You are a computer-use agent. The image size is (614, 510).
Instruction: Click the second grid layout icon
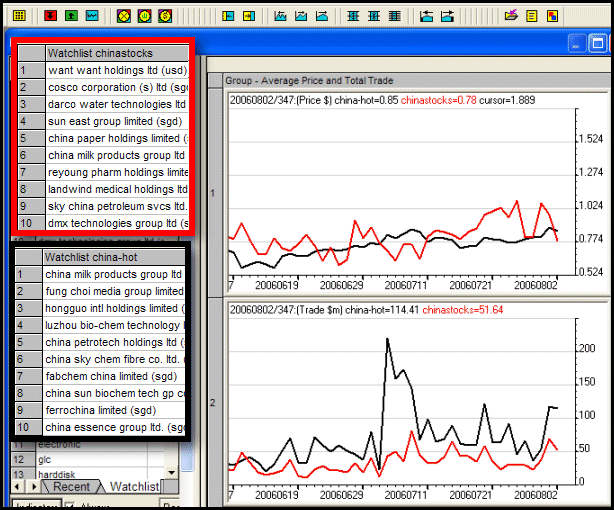pyautogui.click(x=374, y=16)
